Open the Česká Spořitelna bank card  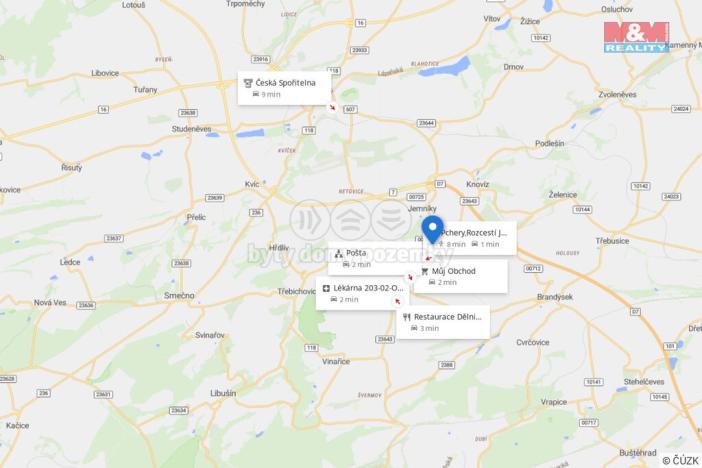click(284, 88)
